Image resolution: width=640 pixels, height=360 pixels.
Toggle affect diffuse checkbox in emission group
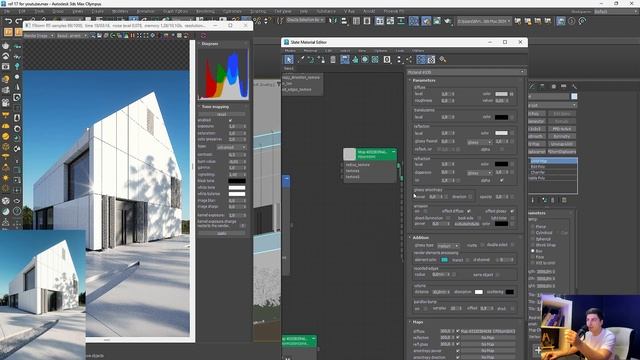[469, 211]
